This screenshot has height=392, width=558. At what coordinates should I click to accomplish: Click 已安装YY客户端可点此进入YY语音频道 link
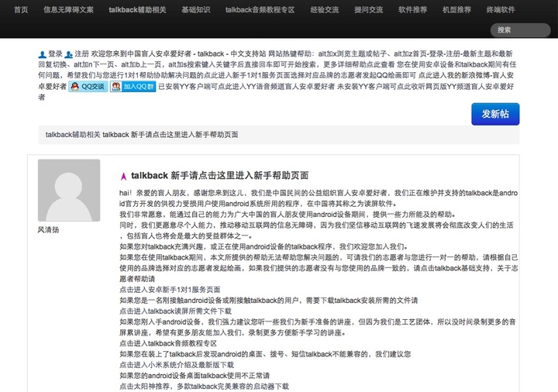tap(246, 86)
